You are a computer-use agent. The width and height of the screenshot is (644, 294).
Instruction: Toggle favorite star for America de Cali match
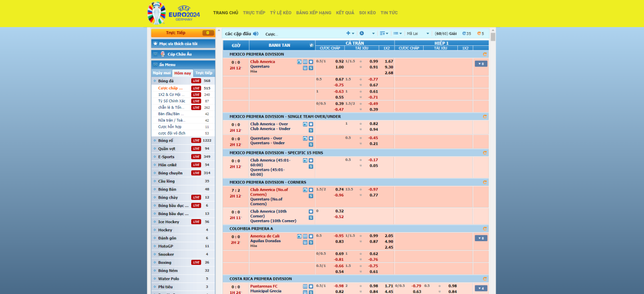[311, 236]
